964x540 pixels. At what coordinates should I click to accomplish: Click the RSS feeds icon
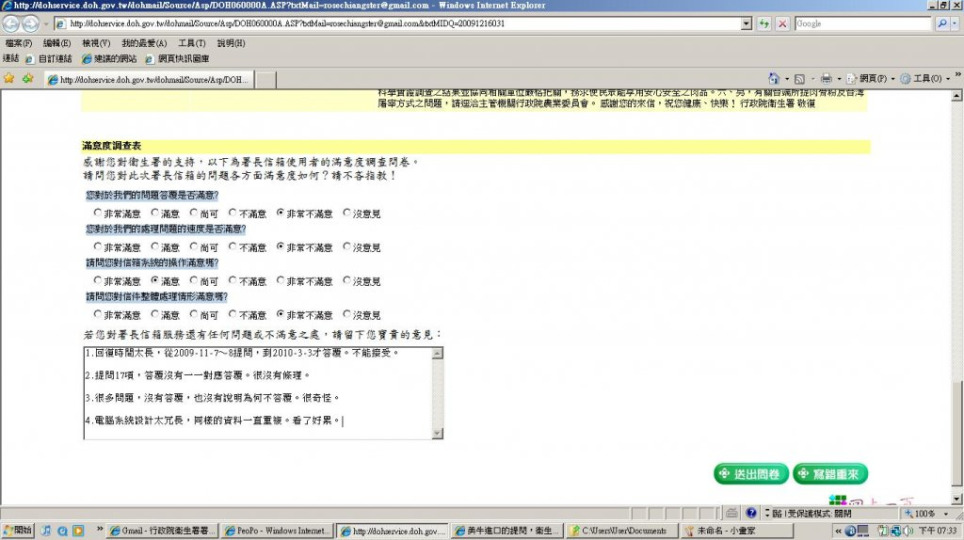pos(799,78)
